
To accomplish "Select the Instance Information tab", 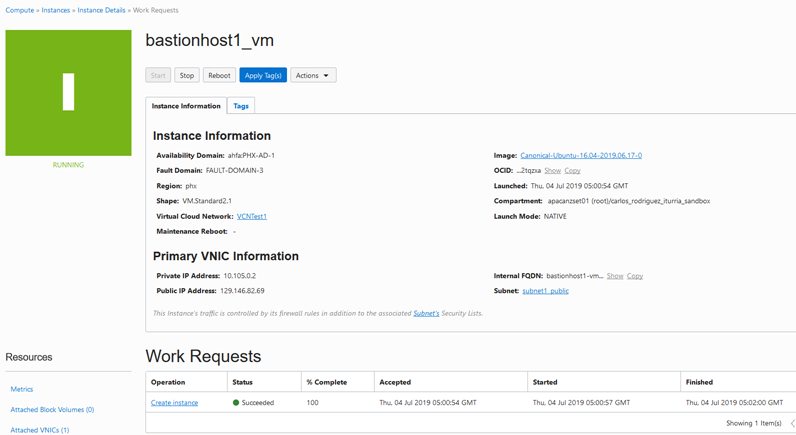I will (x=186, y=106).
